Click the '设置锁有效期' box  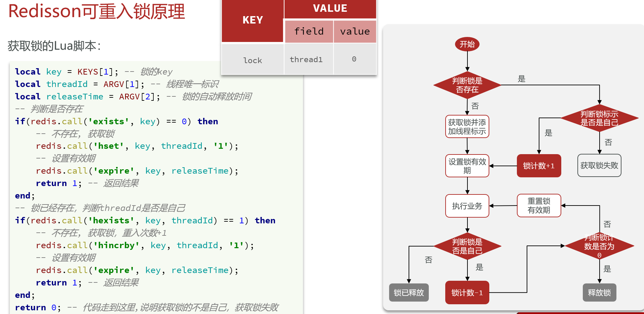coord(467,166)
